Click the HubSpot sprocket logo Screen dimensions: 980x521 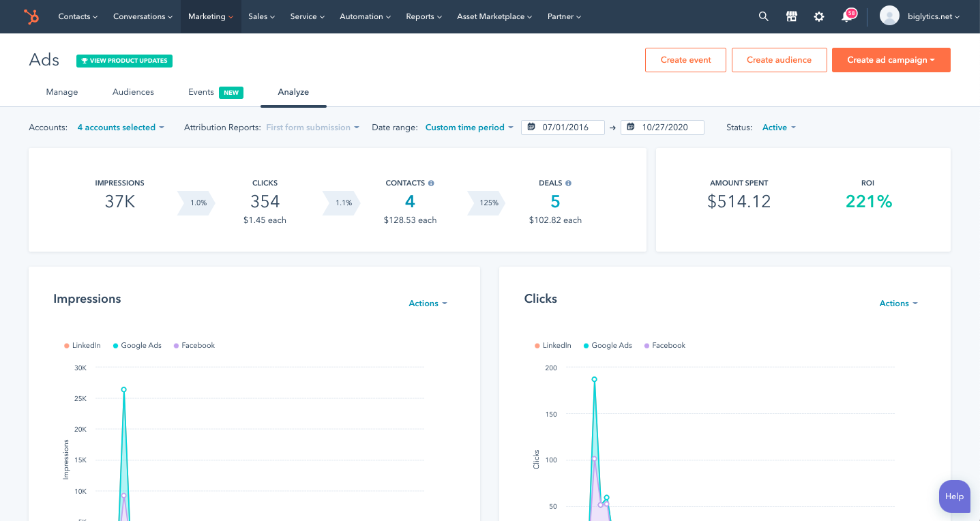pyautogui.click(x=31, y=16)
